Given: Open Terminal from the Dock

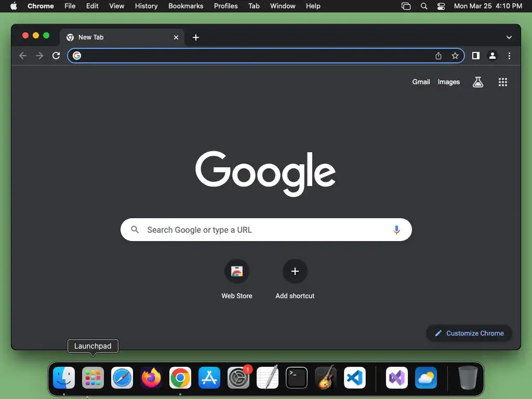Looking at the screenshot, I should click(x=297, y=378).
